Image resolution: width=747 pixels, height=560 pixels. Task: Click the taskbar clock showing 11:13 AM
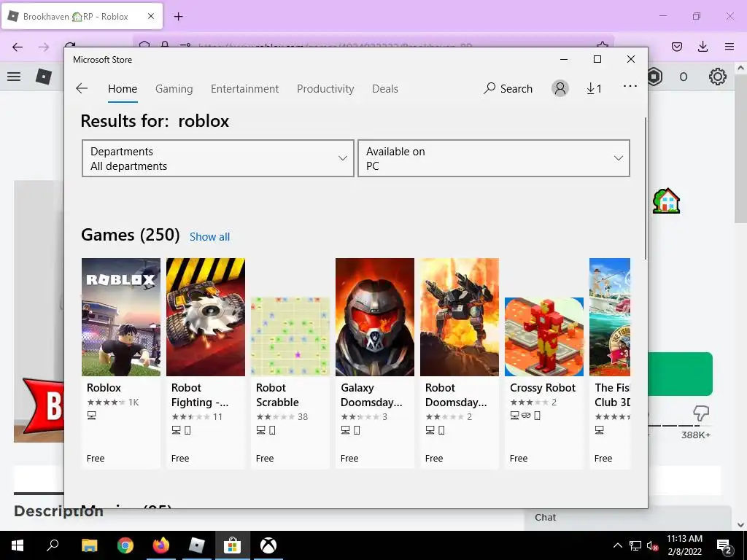[684, 545]
